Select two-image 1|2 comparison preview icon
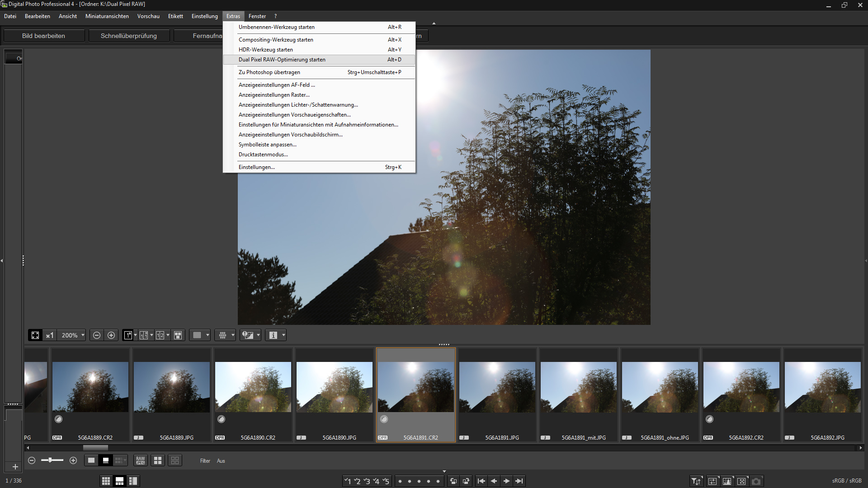 [x=160, y=335]
